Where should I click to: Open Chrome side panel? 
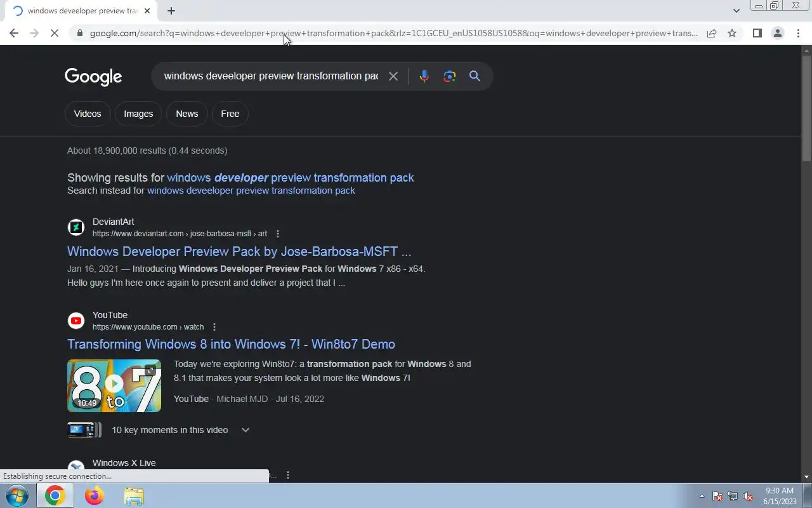757,33
